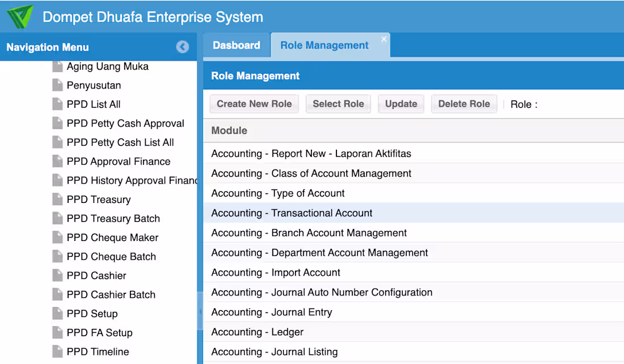Screen dimensions: 624x364
Task: Click the page icon beside PPD Petty Cash List All
Action: click(57, 142)
